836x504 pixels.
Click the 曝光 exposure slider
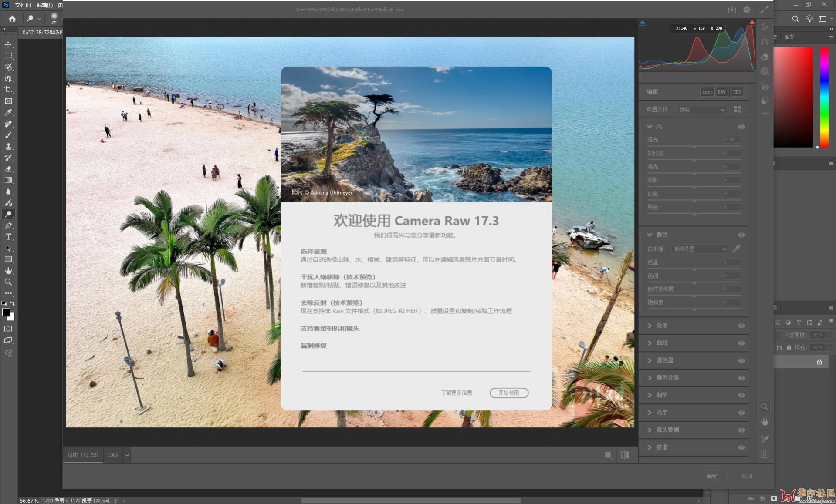click(x=694, y=146)
